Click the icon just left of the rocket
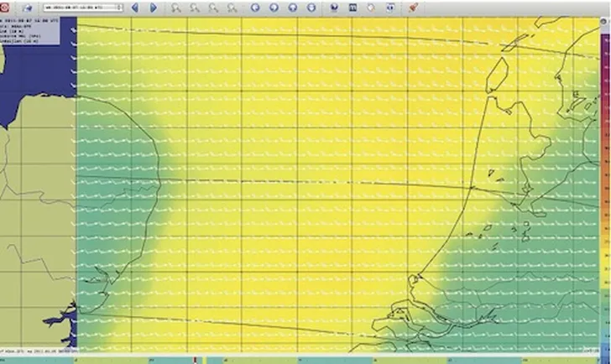Image resolution: width=611 pixels, height=364 pixels. (388, 7)
